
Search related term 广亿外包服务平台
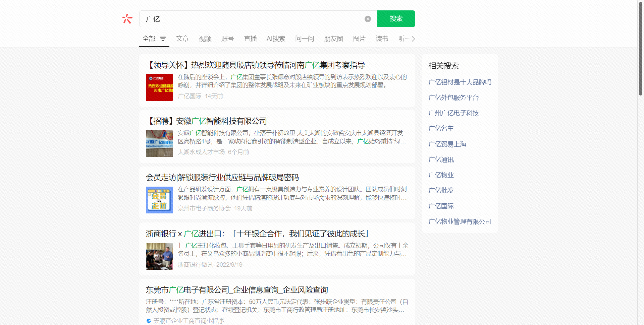coord(453,97)
